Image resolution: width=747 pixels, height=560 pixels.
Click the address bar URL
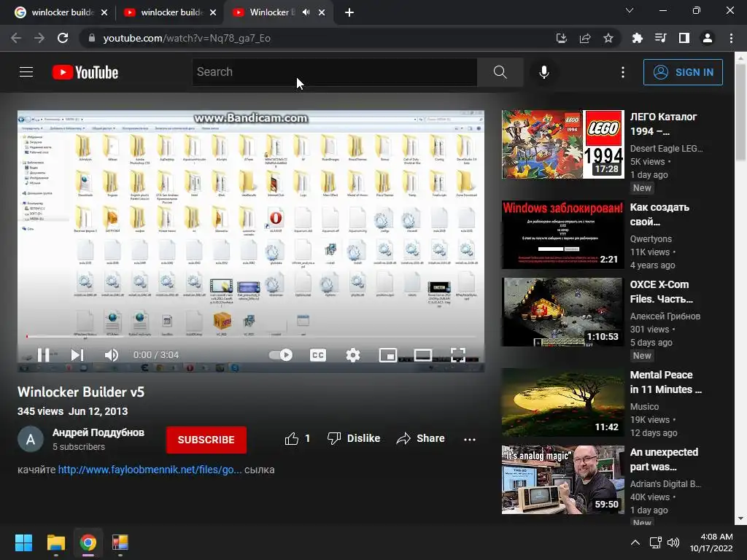pyautogui.click(x=187, y=38)
